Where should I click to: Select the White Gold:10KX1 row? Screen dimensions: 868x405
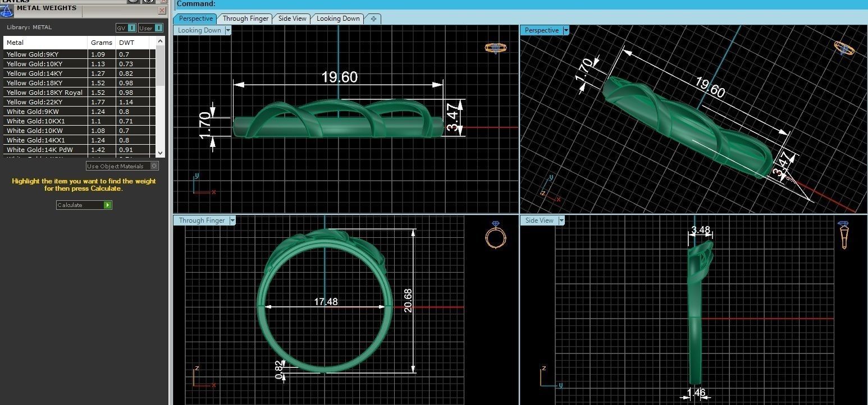(x=79, y=121)
